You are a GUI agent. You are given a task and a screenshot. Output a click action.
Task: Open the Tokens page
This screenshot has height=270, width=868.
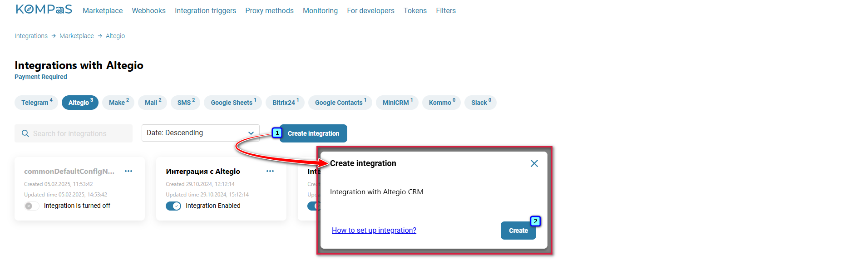[415, 10]
